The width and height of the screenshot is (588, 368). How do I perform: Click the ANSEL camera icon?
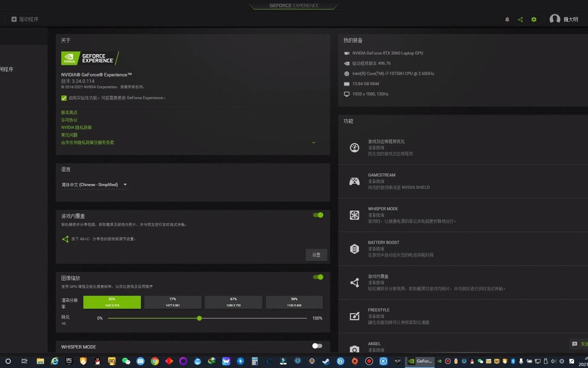pyautogui.click(x=355, y=350)
